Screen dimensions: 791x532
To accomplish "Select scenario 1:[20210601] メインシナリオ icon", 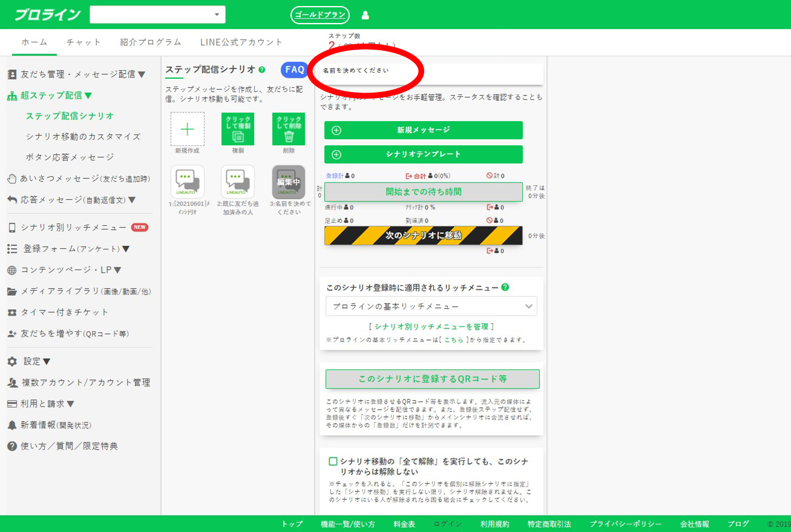I will tap(187, 182).
